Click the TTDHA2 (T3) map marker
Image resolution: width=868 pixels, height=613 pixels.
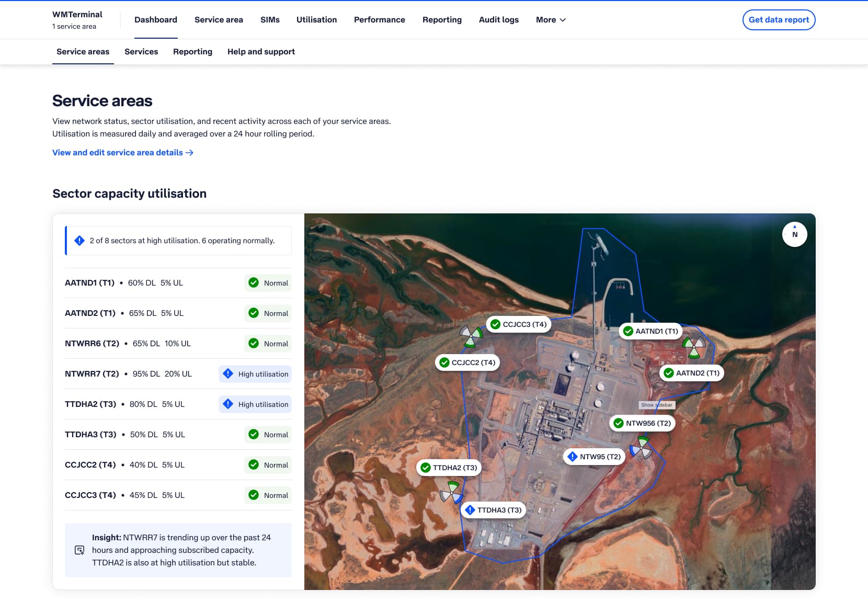pyautogui.click(x=449, y=468)
